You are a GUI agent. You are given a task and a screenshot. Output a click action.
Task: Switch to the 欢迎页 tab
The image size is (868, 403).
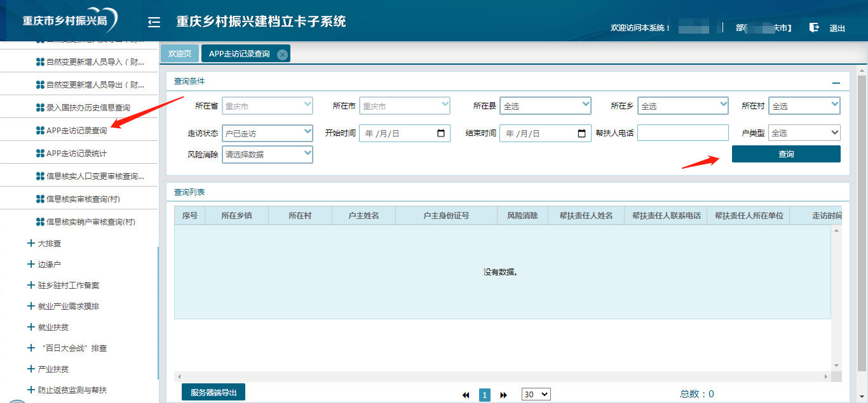point(180,54)
